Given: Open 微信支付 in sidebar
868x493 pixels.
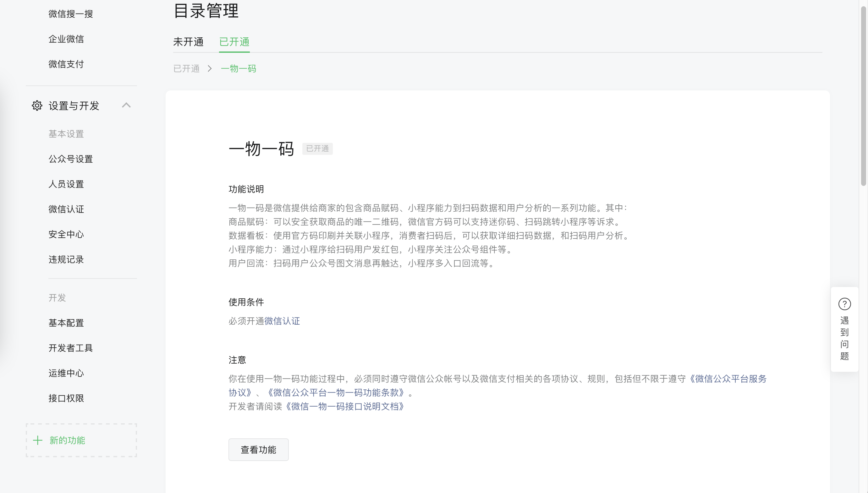Looking at the screenshot, I should click(x=66, y=64).
